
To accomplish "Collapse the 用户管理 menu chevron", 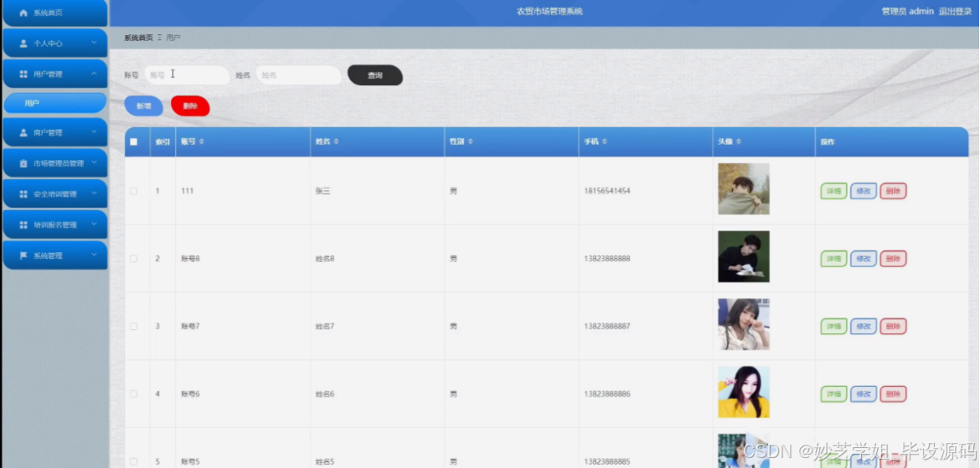I will [95, 73].
